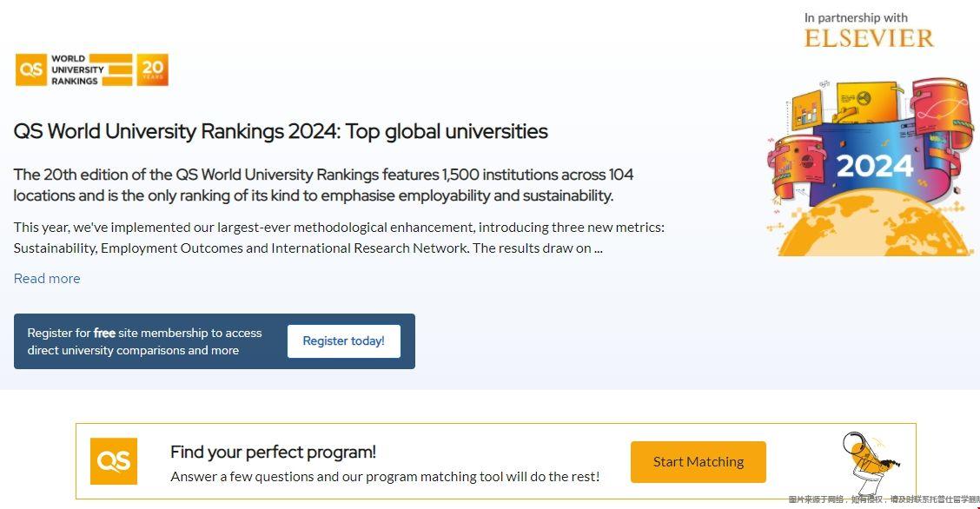Image resolution: width=980 pixels, height=509 pixels.
Task: Click the methodological enhancement description text
Action: pyautogui.click(x=340, y=237)
